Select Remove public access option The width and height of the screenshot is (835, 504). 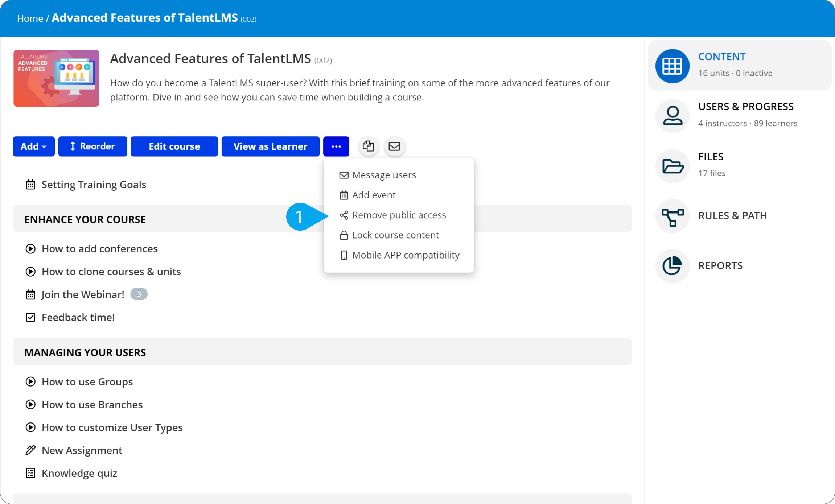(399, 215)
